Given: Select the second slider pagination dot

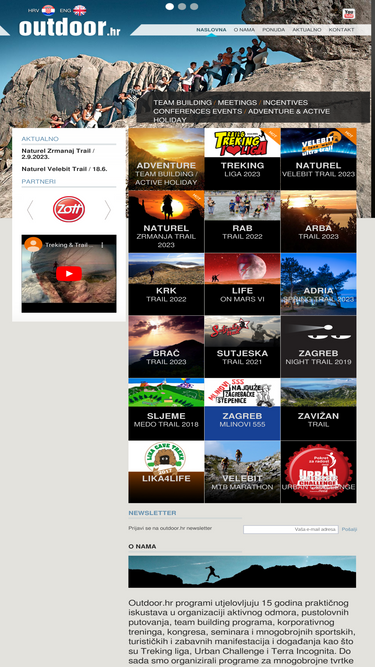Looking at the screenshot, I should 182,6.
